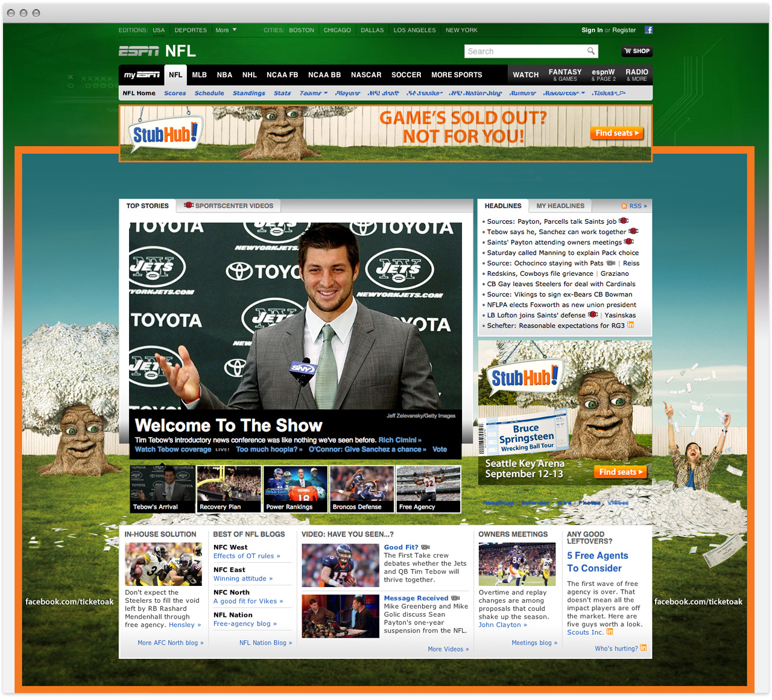Open the Good Fit? video thumbnail

(341, 565)
